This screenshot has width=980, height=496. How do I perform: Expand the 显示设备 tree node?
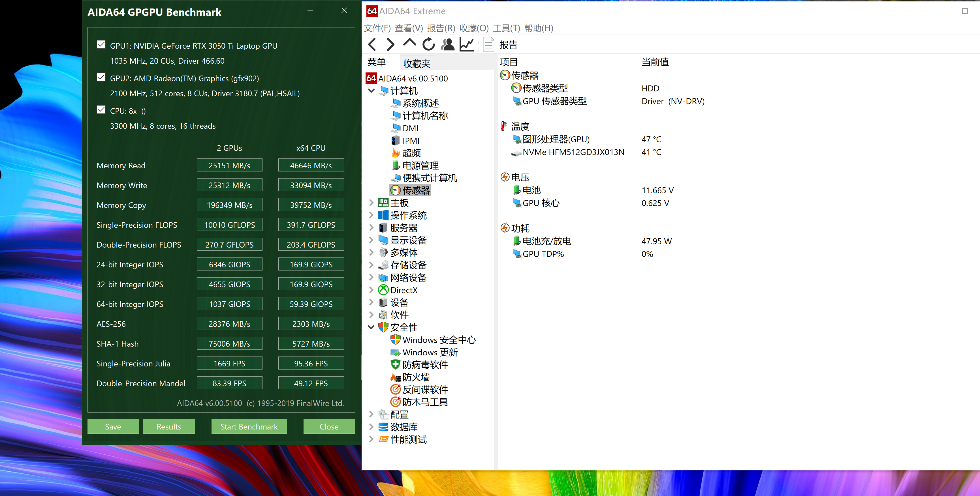click(371, 240)
